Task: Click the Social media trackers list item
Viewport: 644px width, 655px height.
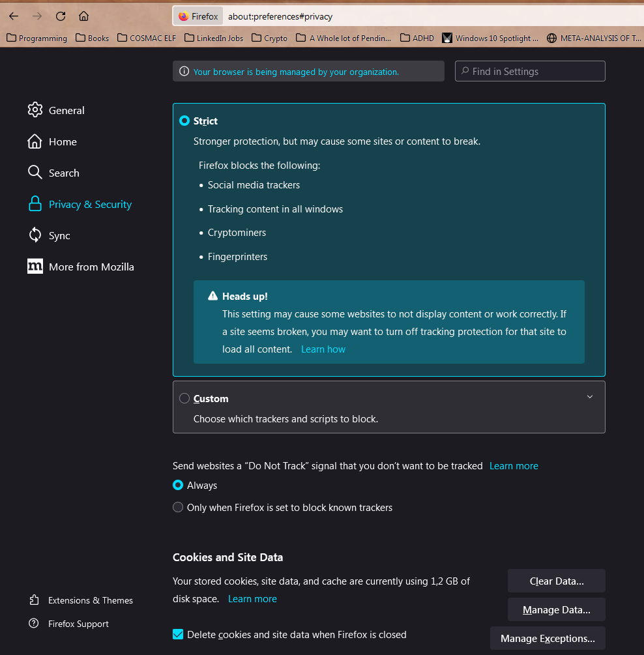Action: [254, 185]
